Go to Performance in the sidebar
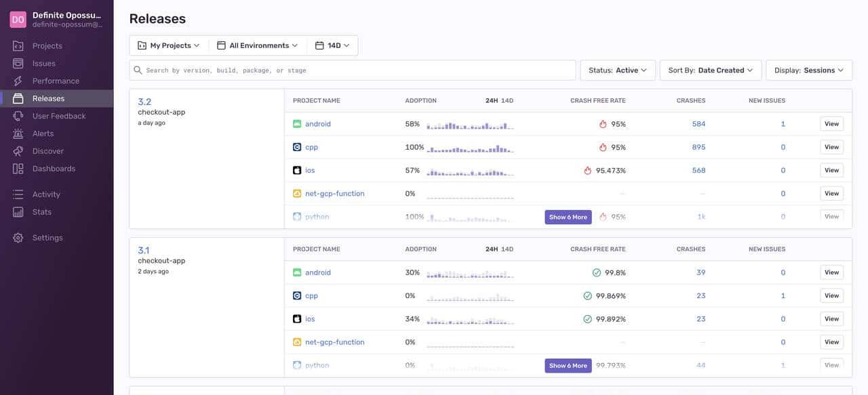The width and height of the screenshot is (868, 395). 56,81
